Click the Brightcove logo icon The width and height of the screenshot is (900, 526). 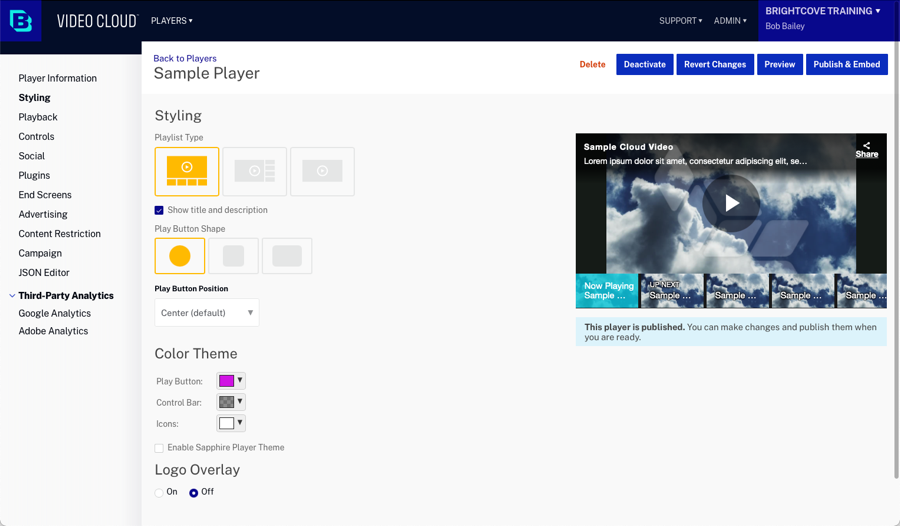[21, 21]
